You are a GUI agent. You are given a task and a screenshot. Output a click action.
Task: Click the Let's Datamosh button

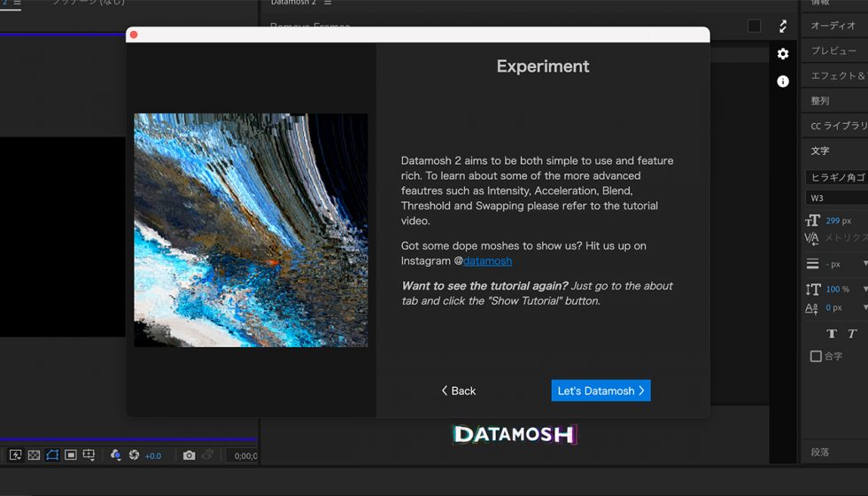(x=601, y=391)
